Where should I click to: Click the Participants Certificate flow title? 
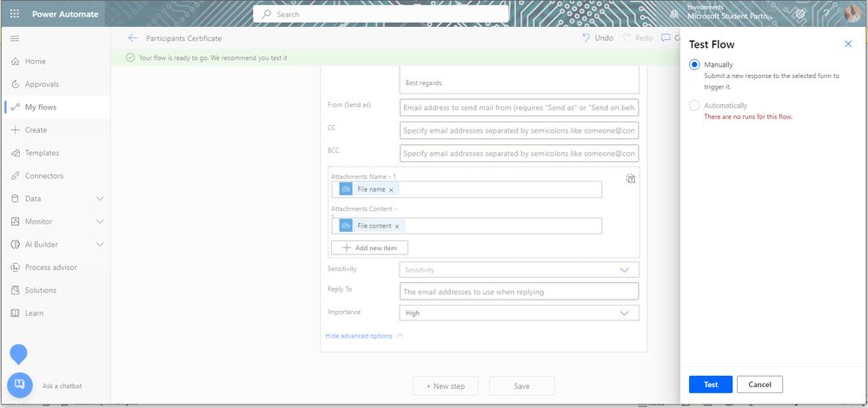click(184, 38)
